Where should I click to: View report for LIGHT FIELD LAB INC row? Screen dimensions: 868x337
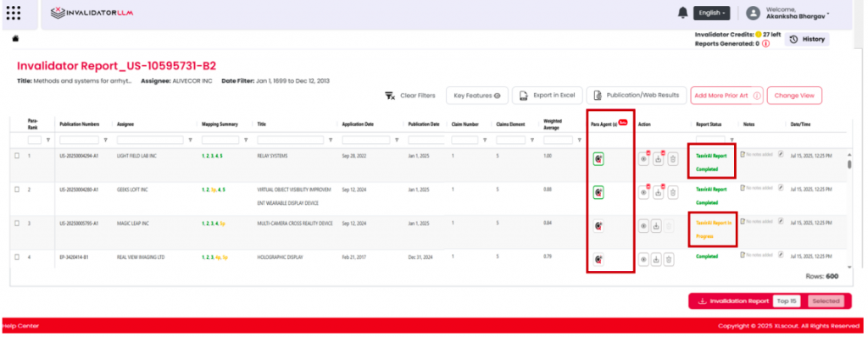(643, 159)
